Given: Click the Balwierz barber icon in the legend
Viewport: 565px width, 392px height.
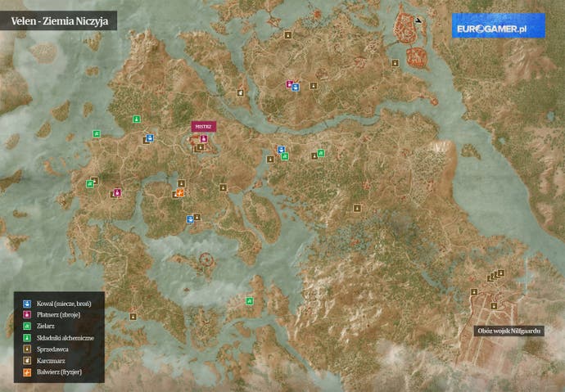Looking at the screenshot, I should tap(27, 372).
